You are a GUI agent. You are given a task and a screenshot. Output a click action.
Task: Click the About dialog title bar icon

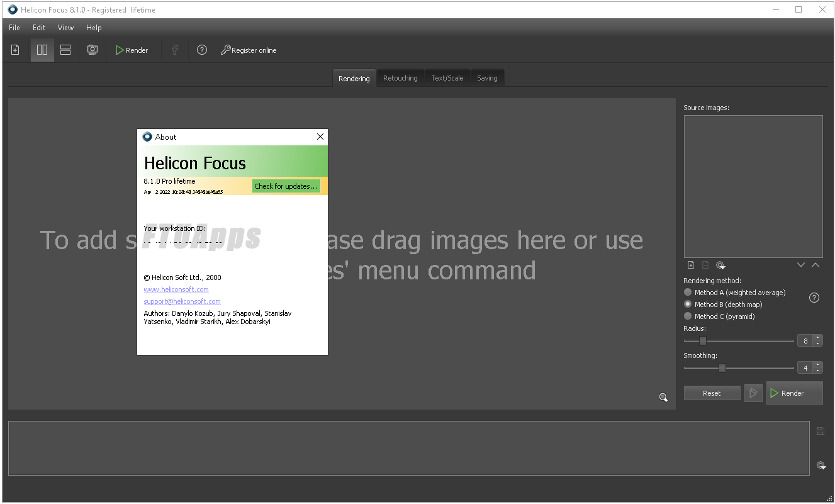click(x=147, y=137)
